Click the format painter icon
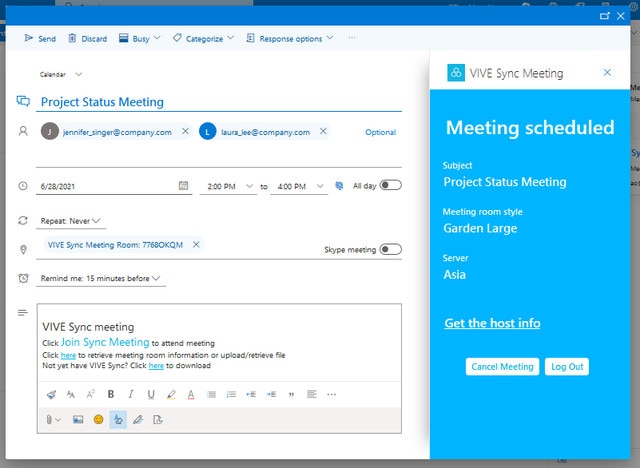This screenshot has height=468, width=640. 51,394
